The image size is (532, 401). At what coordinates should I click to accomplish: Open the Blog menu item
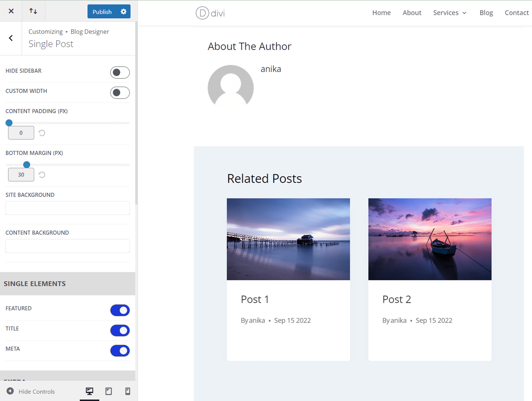(486, 13)
